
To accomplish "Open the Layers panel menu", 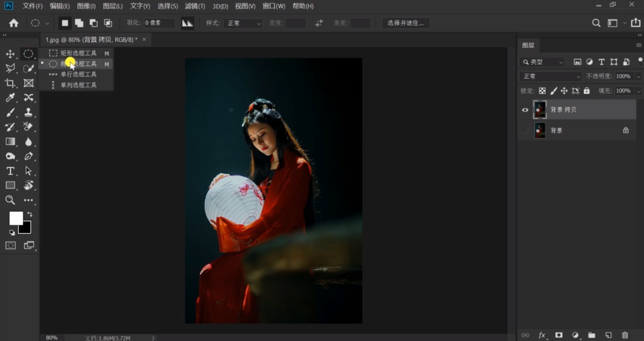I will pos(639,45).
